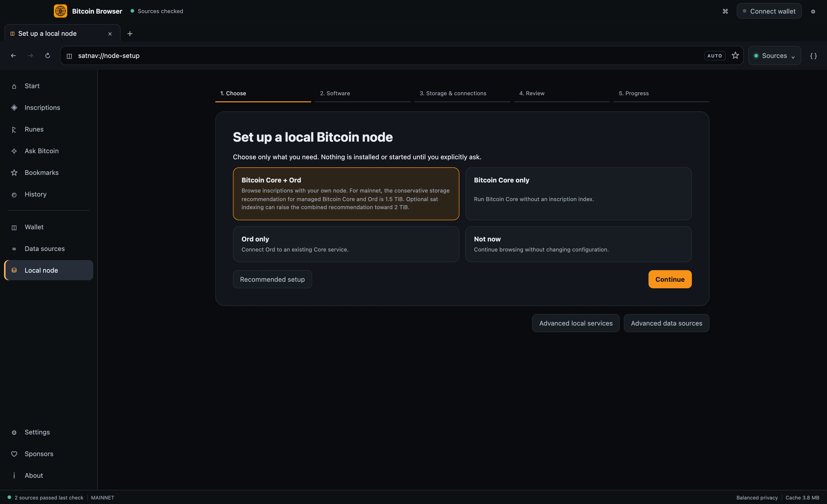Click the satnav://node-setup address field

[x=401, y=56]
